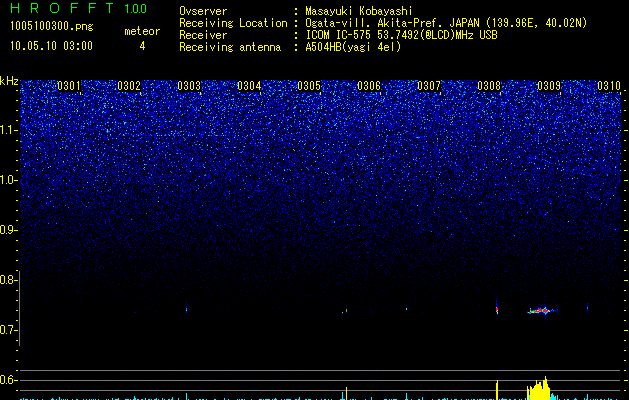
Task: Click the date stamp 10.05.10 03:00
Action: pyautogui.click(x=51, y=46)
